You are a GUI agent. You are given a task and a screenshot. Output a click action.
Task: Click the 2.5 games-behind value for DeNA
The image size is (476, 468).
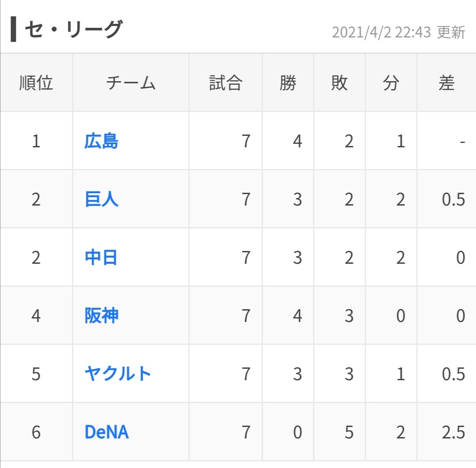pos(454,432)
